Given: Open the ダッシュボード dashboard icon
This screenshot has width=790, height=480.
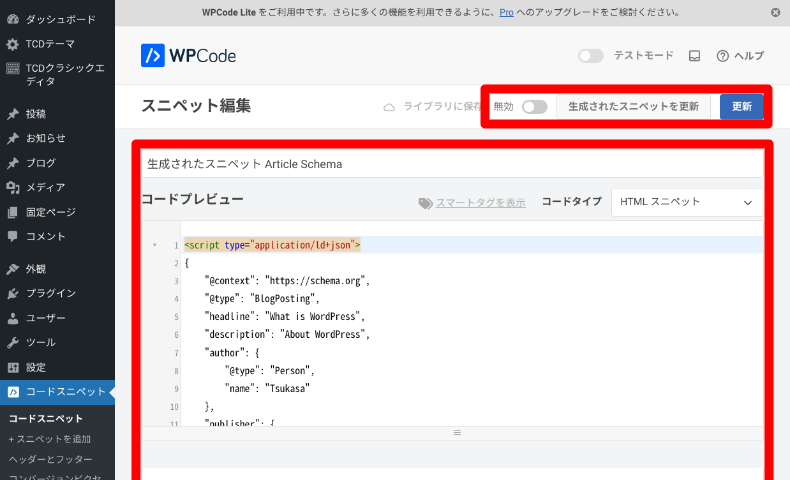Looking at the screenshot, I should point(13,19).
